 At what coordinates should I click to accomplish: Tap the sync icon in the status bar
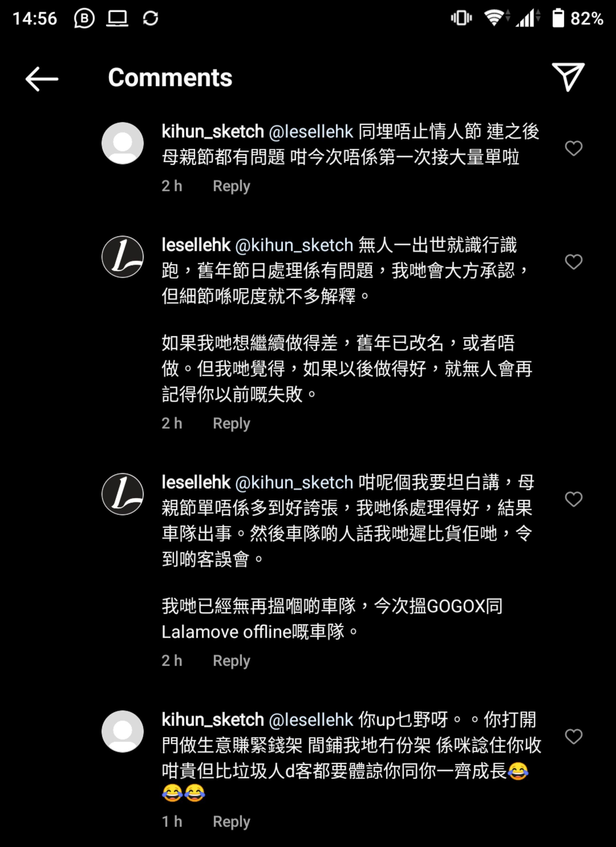pyautogui.click(x=151, y=18)
